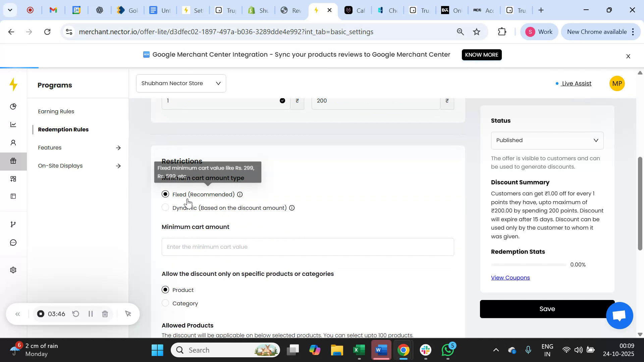Open the integrations workflow branch icon

point(13,224)
